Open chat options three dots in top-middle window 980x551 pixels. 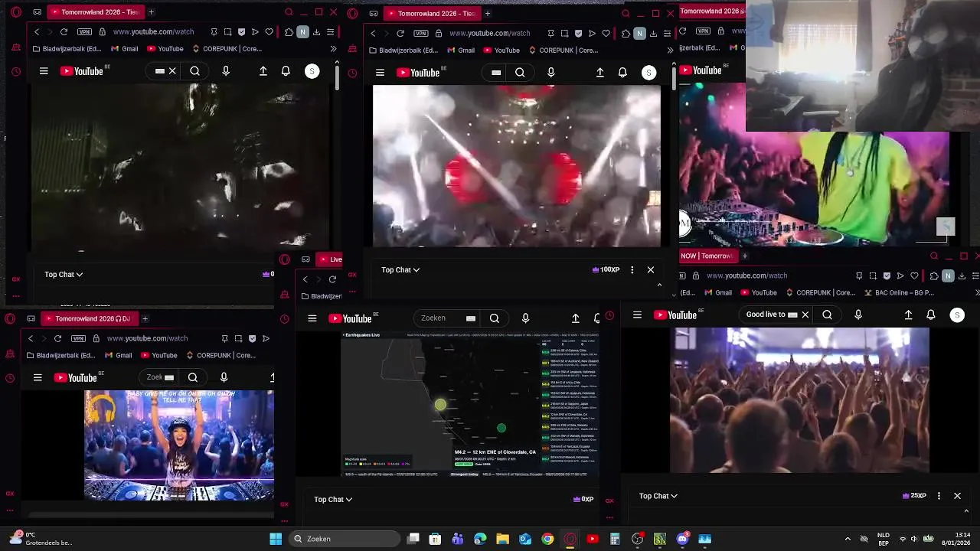[x=632, y=269]
